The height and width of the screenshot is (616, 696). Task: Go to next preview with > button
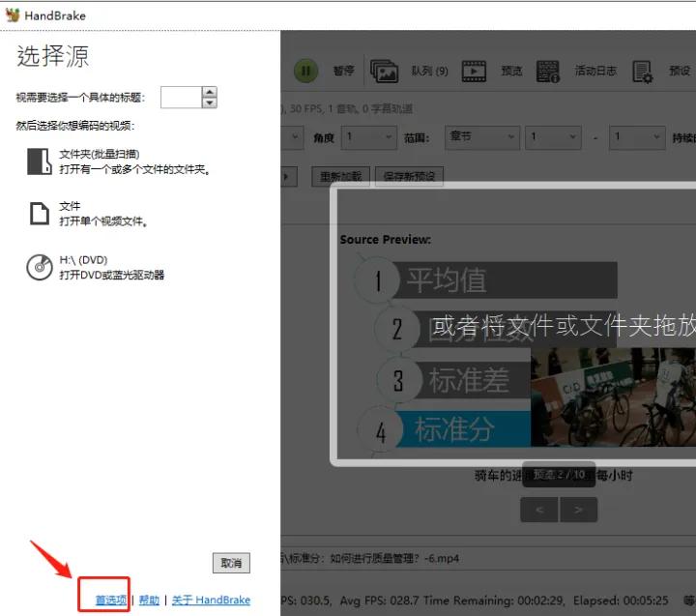(x=578, y=510)
